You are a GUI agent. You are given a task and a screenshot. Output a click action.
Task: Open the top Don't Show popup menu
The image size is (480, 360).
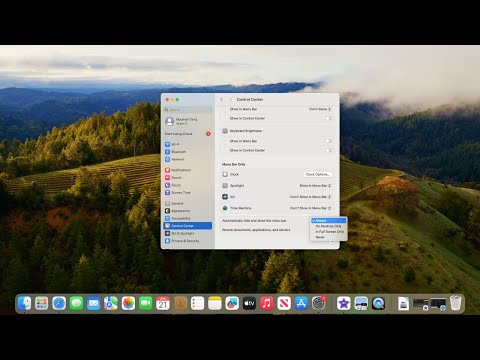click(320, 109)
